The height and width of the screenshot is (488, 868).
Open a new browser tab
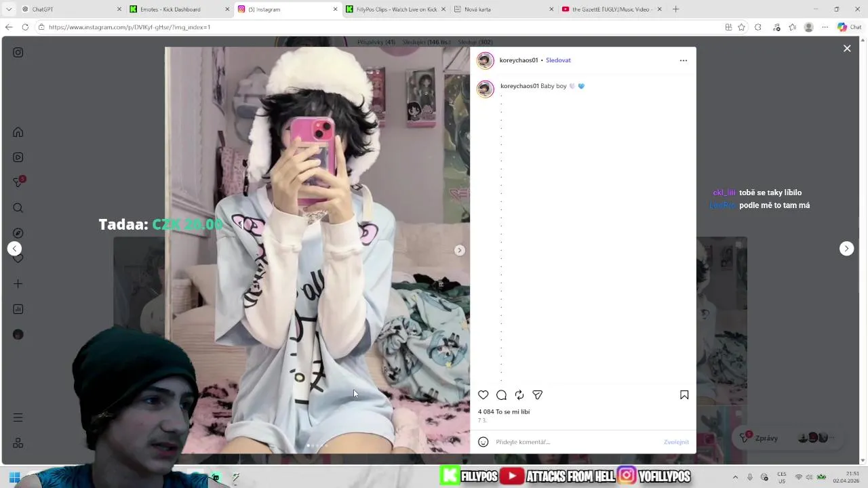pos(675,9)
